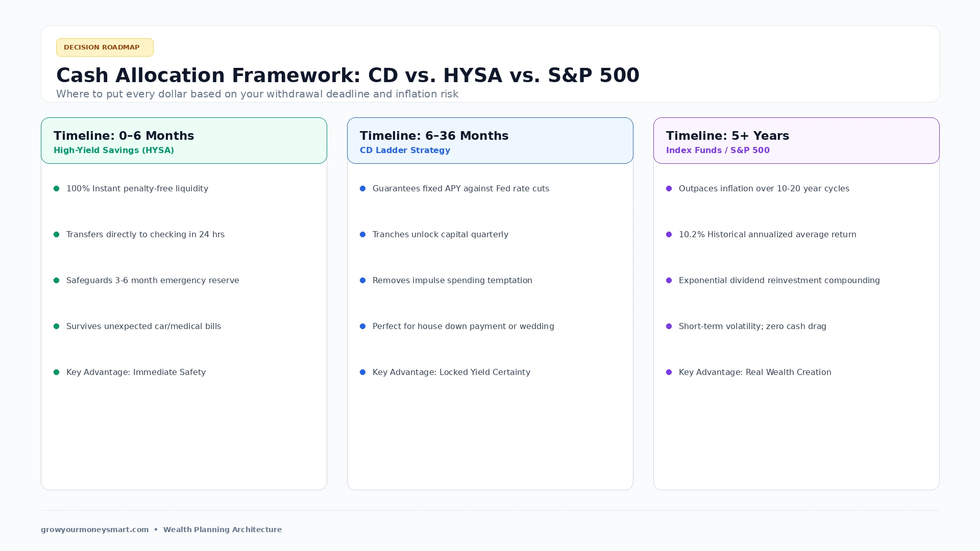Viewport: 980px width, 551px height.
Task: Click "Transfers directly to checking in 24 hrs"
Action: tap(145, 235)
